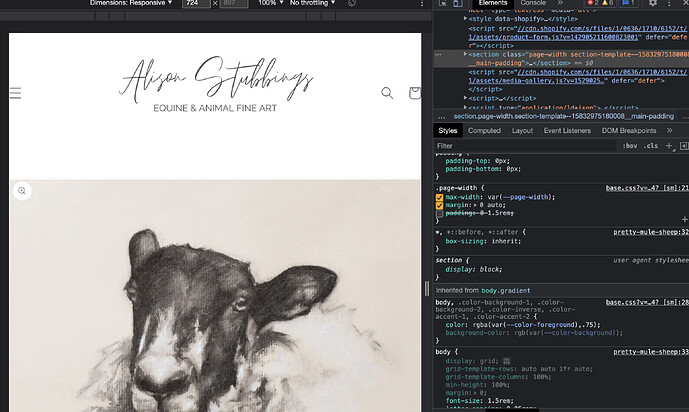Click the viewport height field
Image resolution: width=689 pixels, height=412 pixels.
tap(234, 3)
